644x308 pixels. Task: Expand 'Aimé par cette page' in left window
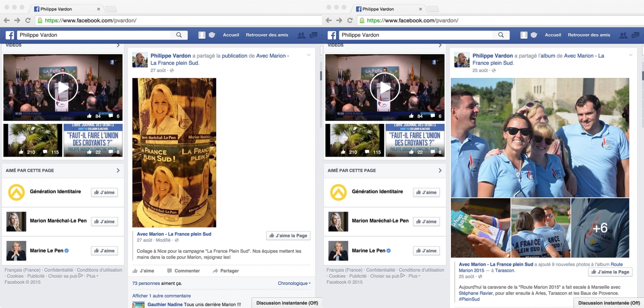[x=118, y=171]
